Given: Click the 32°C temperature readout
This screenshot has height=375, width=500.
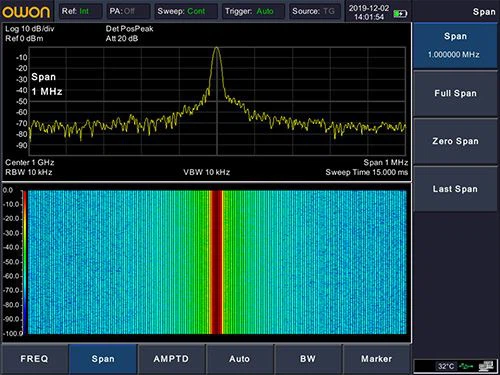Looking at the screenshot, I should tap(446, 366).
